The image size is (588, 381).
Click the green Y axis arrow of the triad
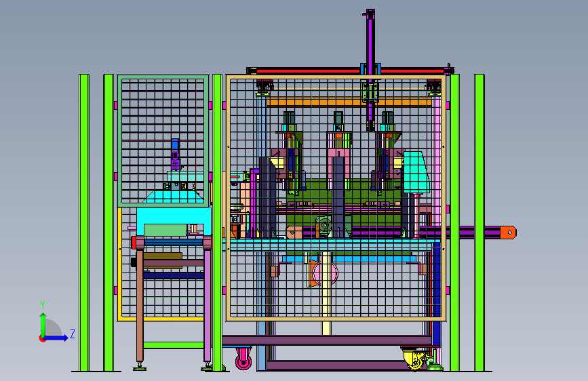coord(43,324)
